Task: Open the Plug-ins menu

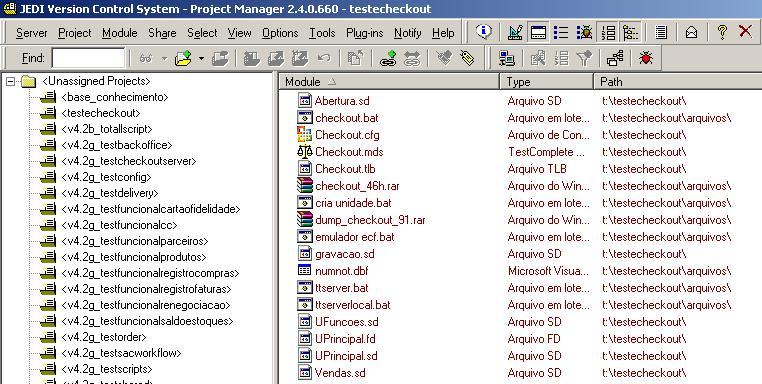Action: (x=364, y=33)
